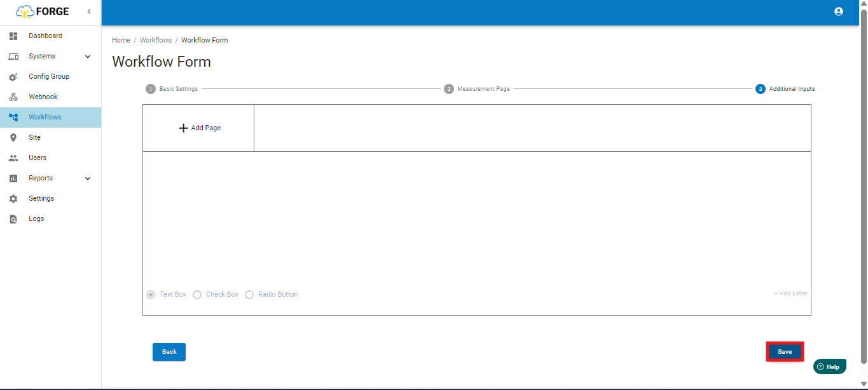Click the Home breadcrumb link
This screenshot has height=390, width=868.
tap(121, 40)
